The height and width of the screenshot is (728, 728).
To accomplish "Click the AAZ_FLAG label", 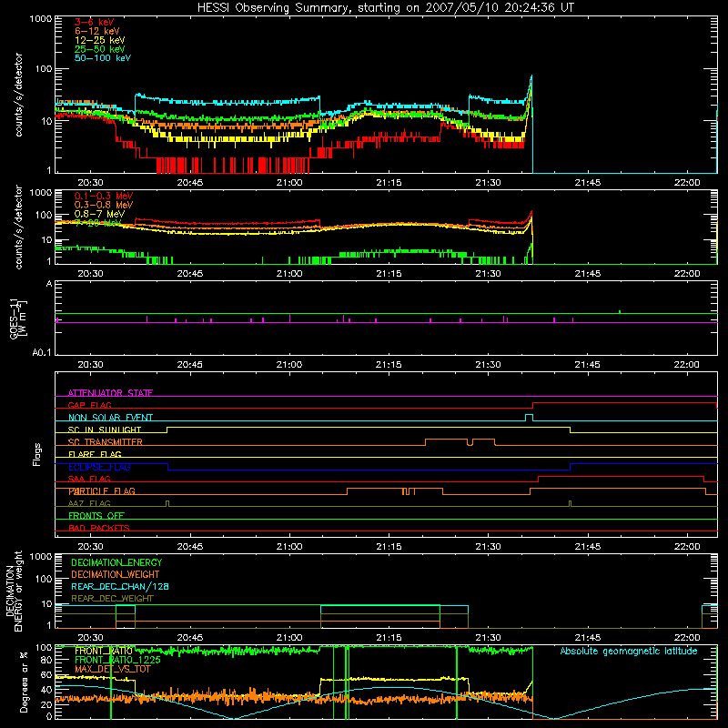I will point(89,503).
